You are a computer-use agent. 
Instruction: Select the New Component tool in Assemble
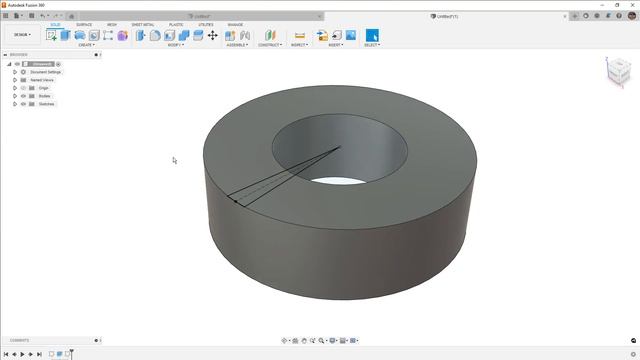coord(230,36)
